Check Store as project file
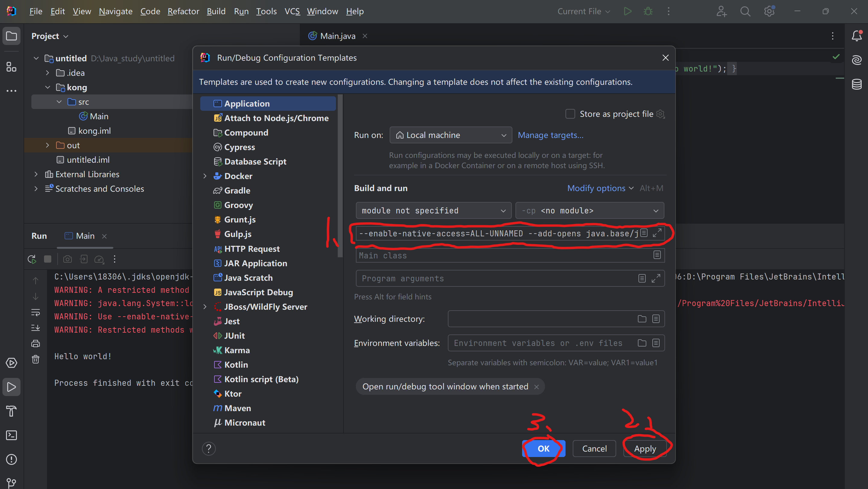868x489 pixels. coord(570,114)
